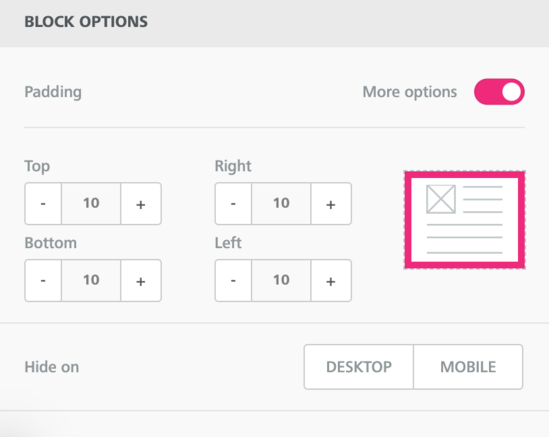The width and height of the screenshot is (549, 437).
Task: Toggle the More options switch
Action: (x=499, y=92)
